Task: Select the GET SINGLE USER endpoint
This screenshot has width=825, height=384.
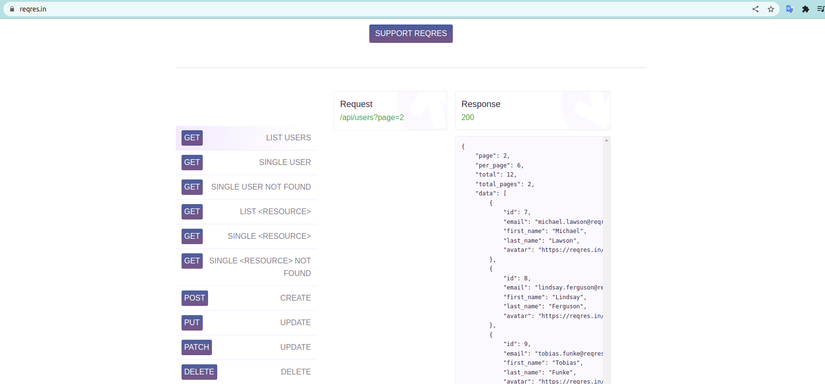Action: pos(246,163)
